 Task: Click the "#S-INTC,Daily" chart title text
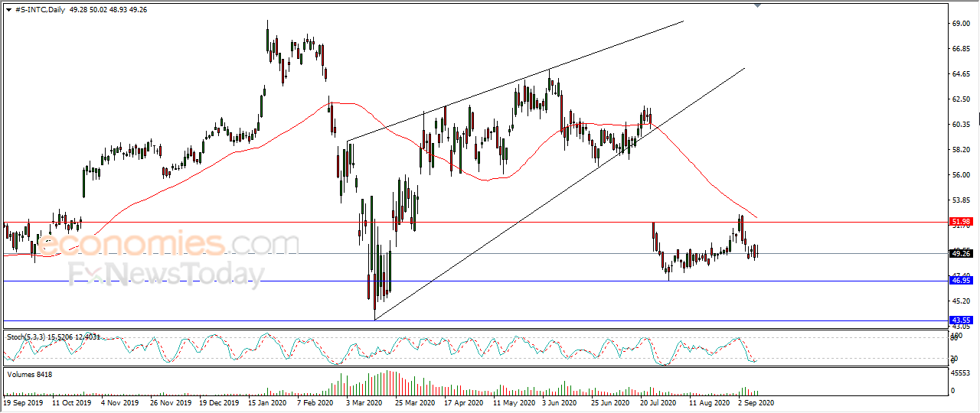click(41, 8)
